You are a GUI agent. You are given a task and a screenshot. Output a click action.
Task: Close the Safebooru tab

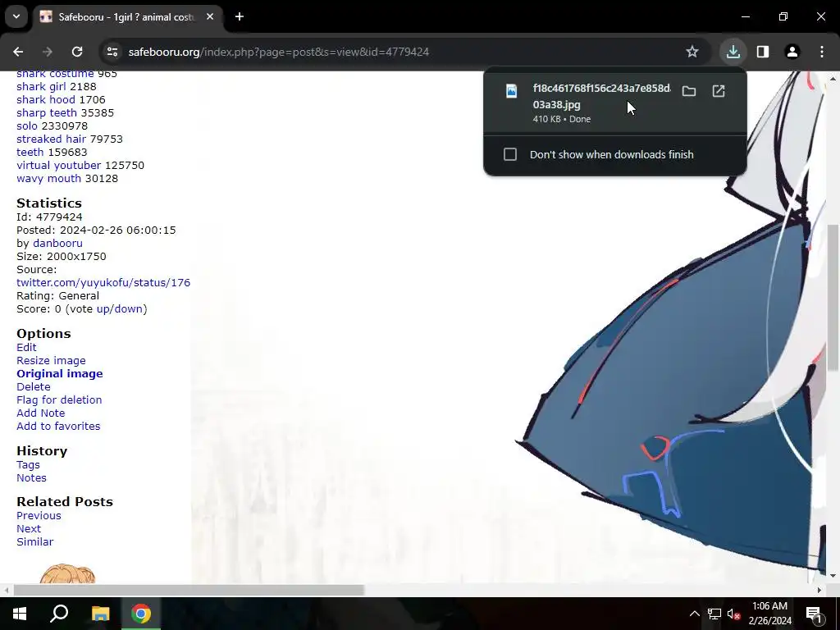pyautogui.click(x=210, y=16)
